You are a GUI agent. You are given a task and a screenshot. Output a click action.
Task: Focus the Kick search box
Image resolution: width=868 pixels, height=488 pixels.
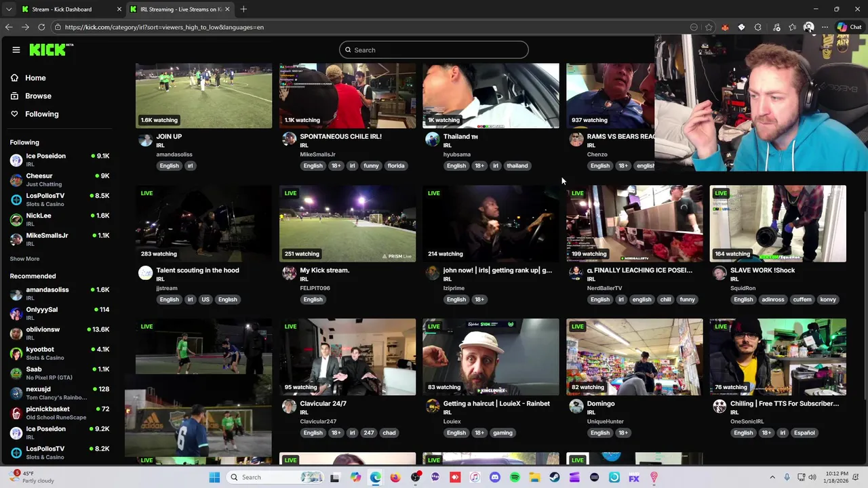pos(434,49)
